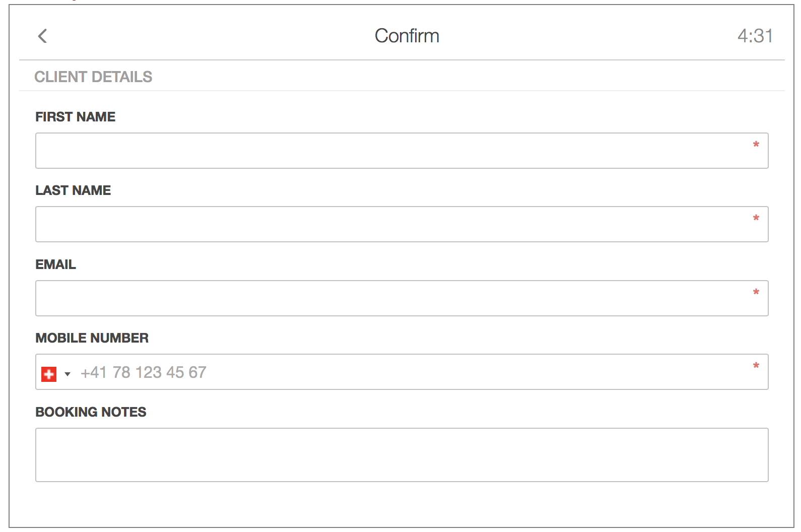Click the 4:31 countdown timer

755,36
